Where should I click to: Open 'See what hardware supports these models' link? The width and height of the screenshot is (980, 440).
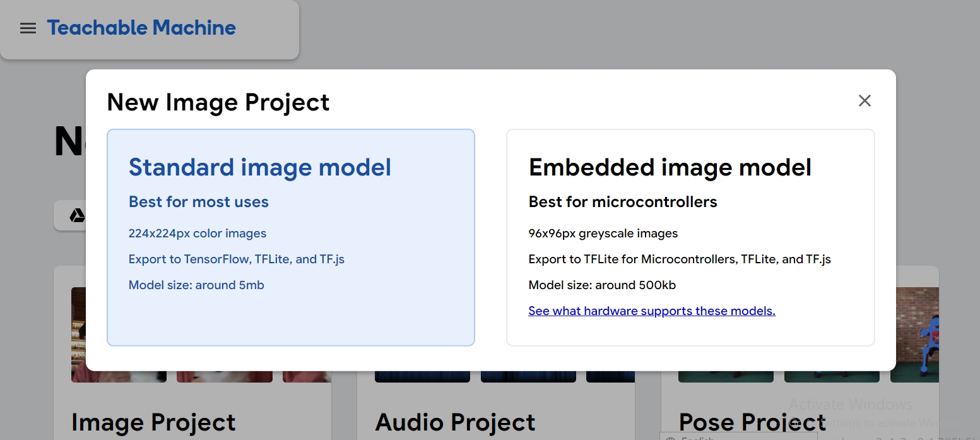coord(652,311)
